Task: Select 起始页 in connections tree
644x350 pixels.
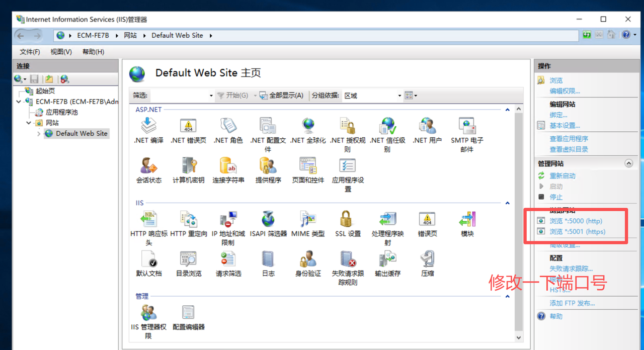Action: (45, 91)
